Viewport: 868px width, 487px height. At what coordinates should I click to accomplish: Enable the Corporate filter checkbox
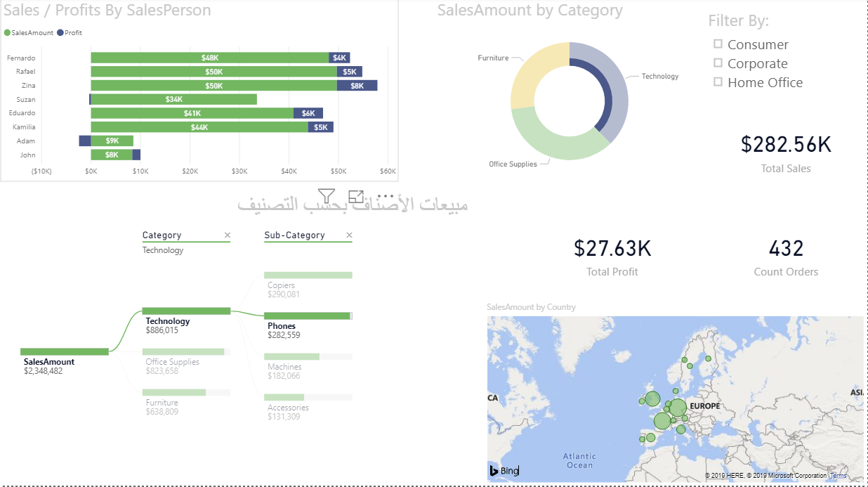click(x=718, y=63)
